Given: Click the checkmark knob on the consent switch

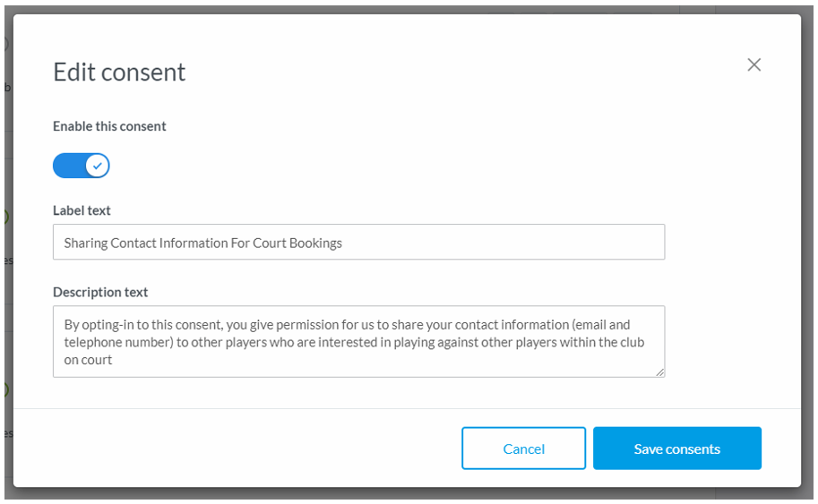Looking at the screenshot, I should [x=98, y=166].
